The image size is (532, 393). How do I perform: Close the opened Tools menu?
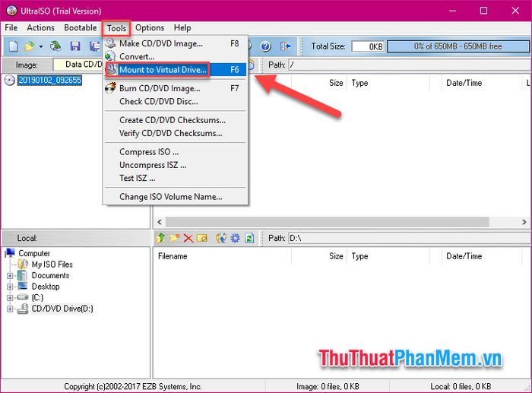tap(116, 28)
